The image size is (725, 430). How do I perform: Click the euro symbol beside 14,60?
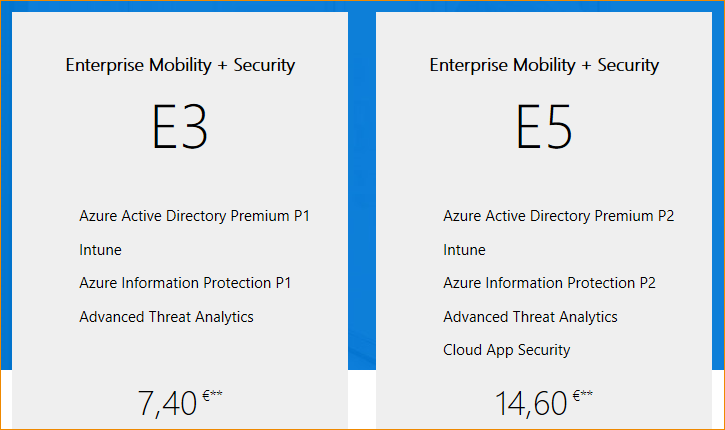coord(576,396)
